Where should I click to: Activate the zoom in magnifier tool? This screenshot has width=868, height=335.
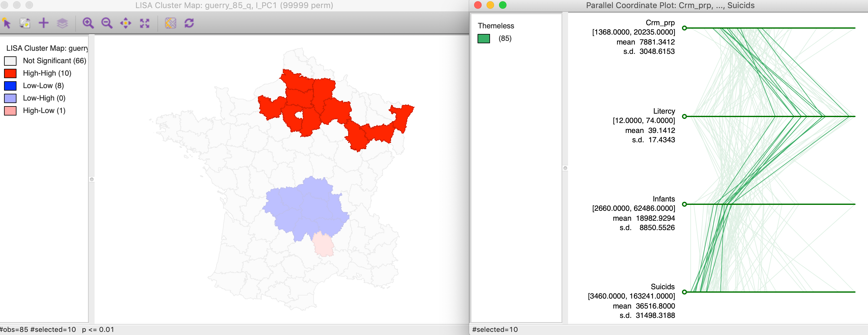point(88,23)
